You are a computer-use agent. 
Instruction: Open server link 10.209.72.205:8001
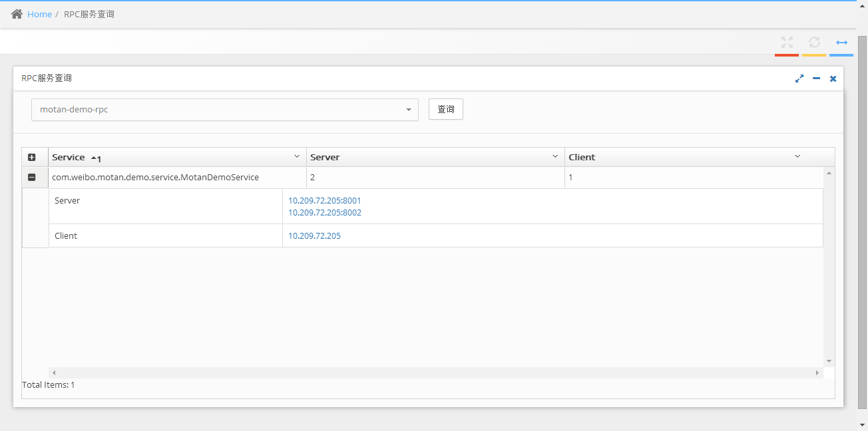(324, 200)
